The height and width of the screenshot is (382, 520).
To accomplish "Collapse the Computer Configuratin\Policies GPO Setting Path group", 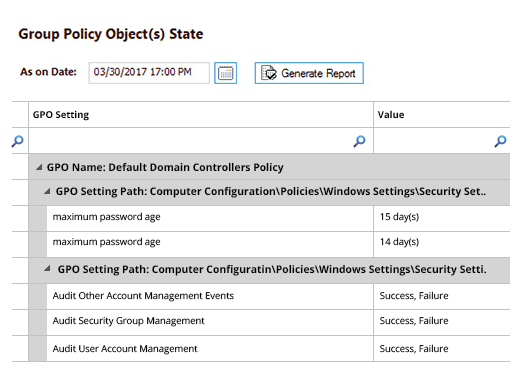I will click(x=47, y=269).
